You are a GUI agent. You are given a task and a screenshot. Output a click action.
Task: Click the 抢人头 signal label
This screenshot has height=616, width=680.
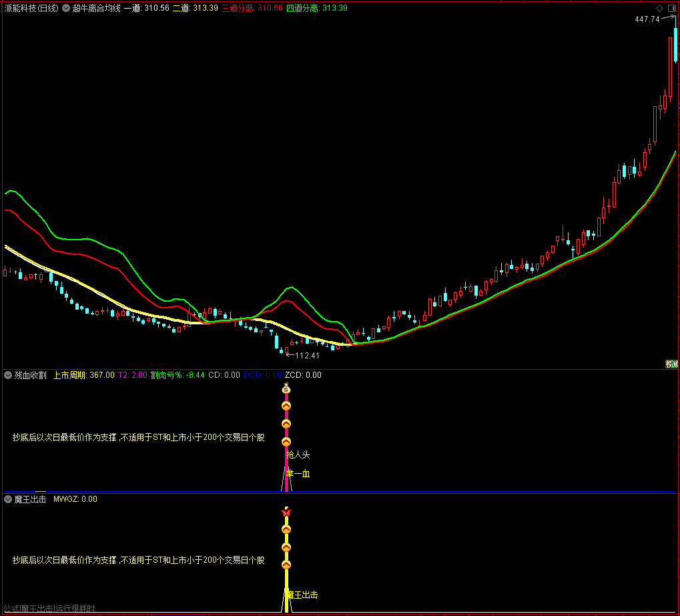[298, 454]
